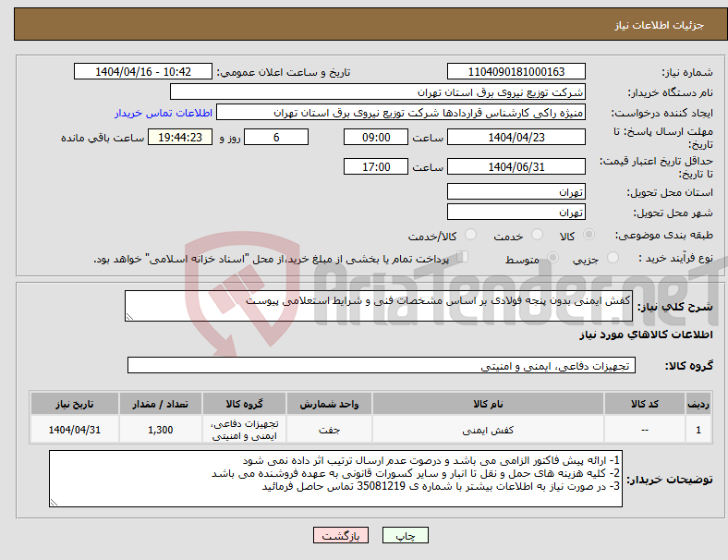This screenshot has width=728, height=560.
Task: Click the اطلاعات کالاهای مورد نیاز heading
Action: point(646,335)
